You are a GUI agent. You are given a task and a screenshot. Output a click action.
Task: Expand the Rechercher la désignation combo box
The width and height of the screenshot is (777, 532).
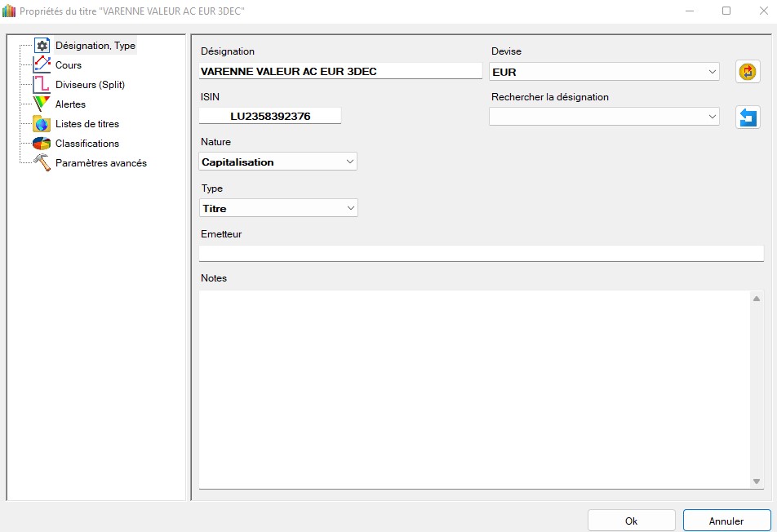pyautogui.click(x=604, y=117)
